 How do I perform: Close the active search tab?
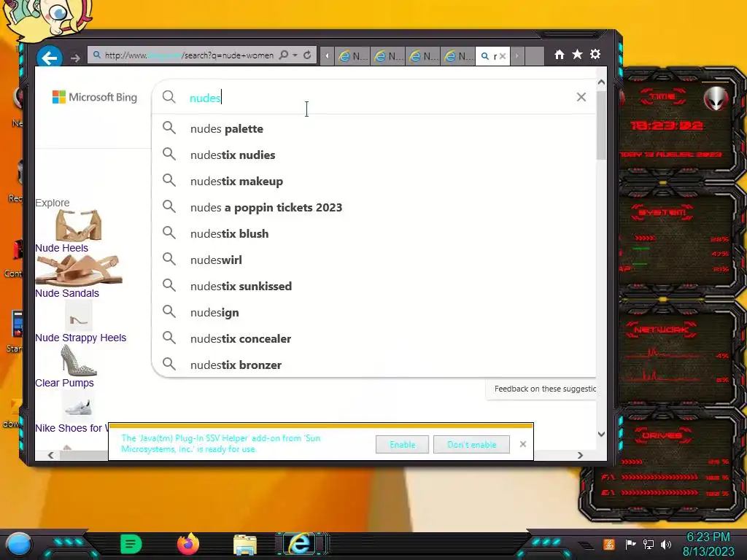pos(502,56)
